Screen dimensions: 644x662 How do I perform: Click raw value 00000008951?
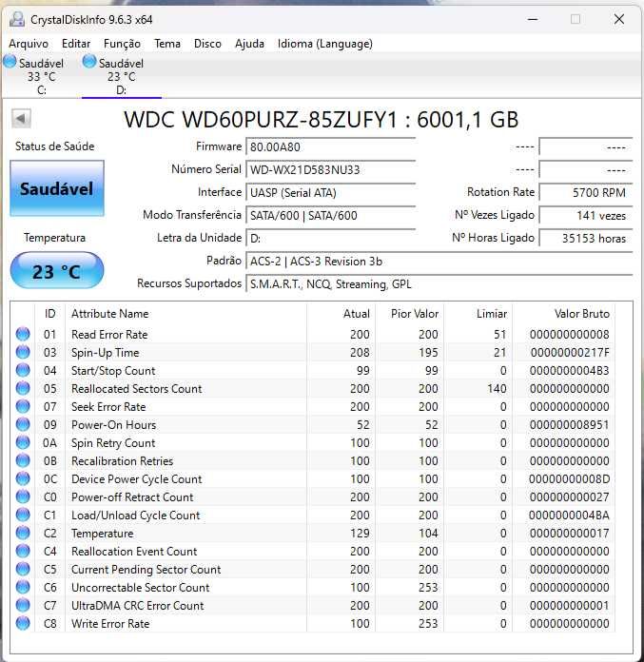(x=569, y=425)
